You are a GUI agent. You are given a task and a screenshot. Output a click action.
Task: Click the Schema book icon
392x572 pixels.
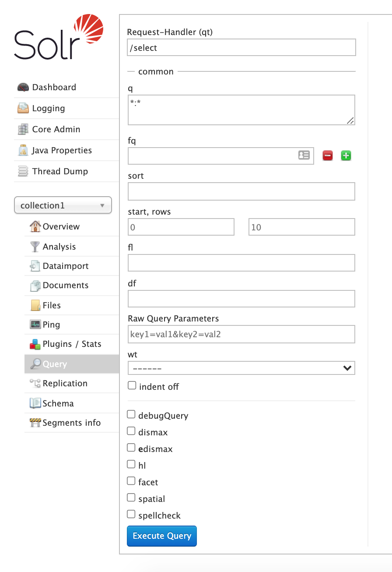pyautogui.click(x=35, y=403)
